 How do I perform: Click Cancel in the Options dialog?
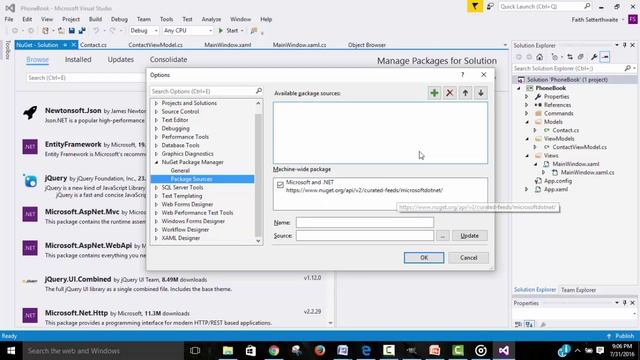(468, 258)
